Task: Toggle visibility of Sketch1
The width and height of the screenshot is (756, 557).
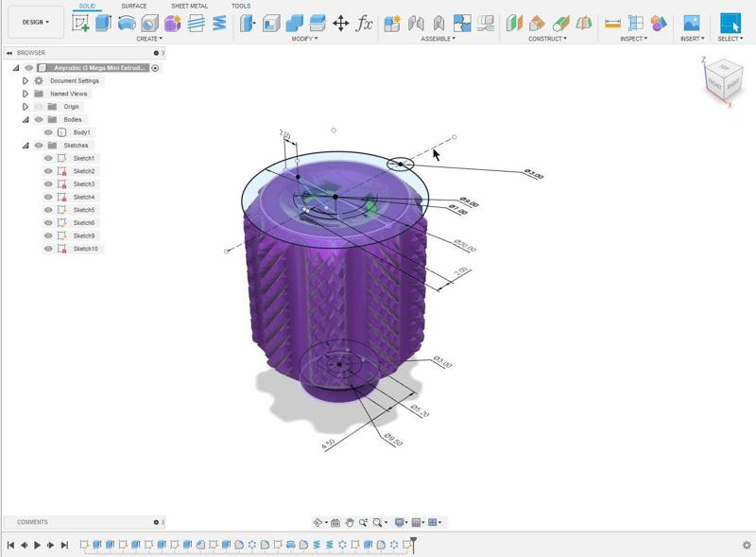Action: click(49, 158)
